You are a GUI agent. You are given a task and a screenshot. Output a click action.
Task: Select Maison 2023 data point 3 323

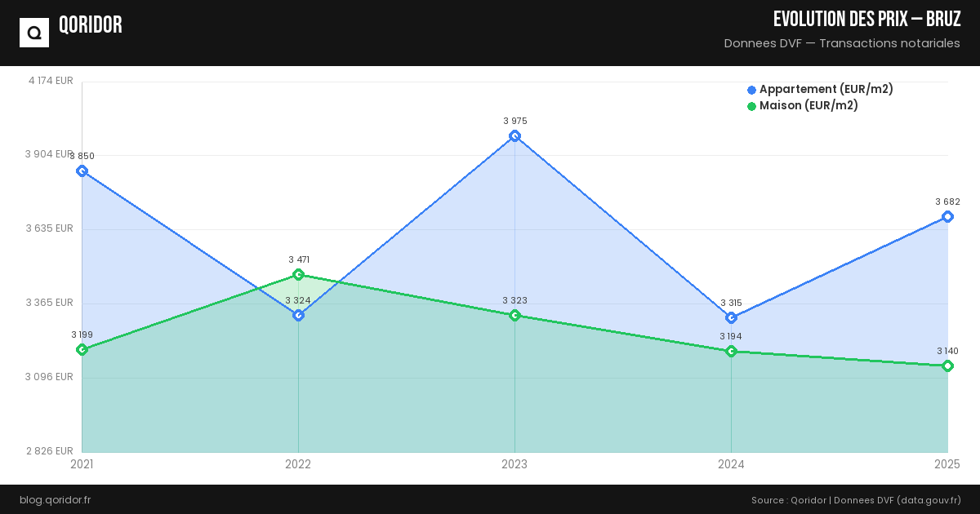pos(514,315)
